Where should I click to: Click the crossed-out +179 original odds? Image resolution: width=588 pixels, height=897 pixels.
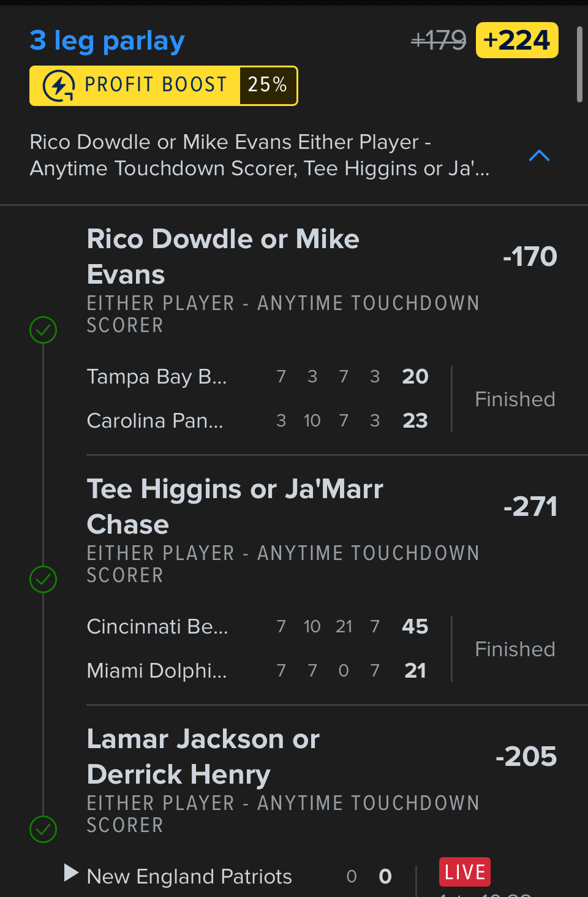[x=439, y=40]
